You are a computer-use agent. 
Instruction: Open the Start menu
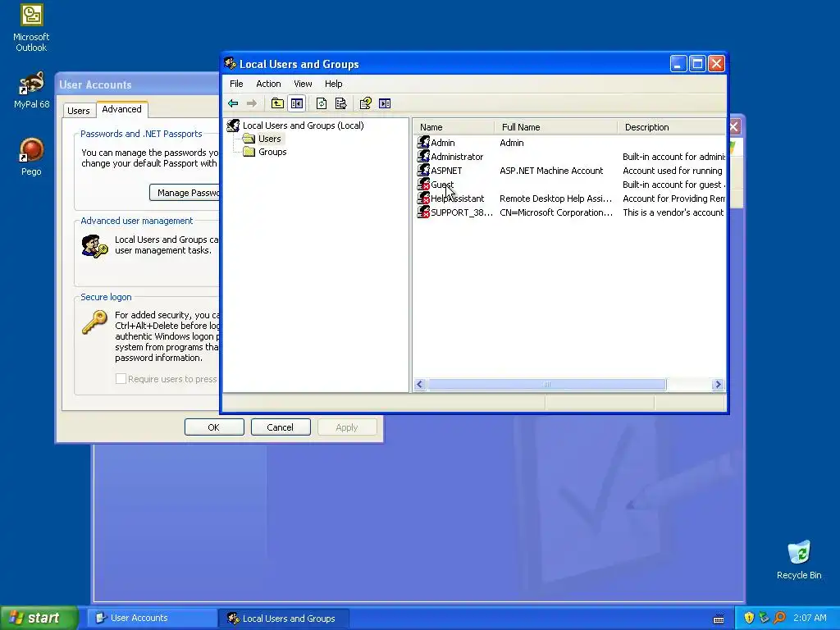[39, 618]
